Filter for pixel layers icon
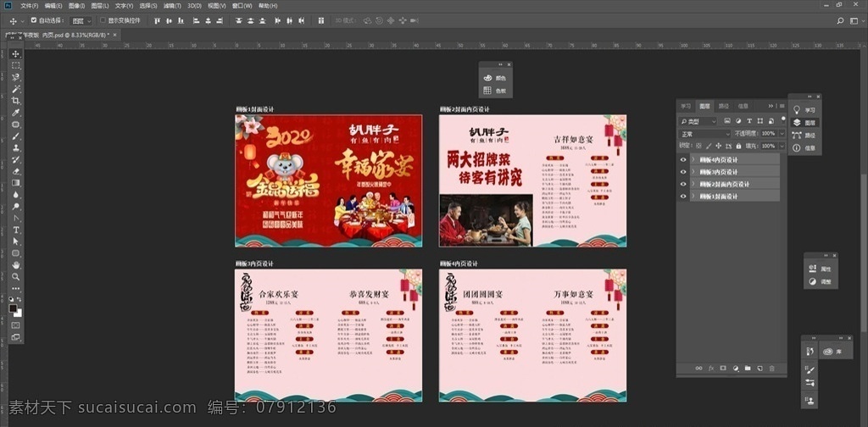Screen dimensions: 868x427 point(726,120)
